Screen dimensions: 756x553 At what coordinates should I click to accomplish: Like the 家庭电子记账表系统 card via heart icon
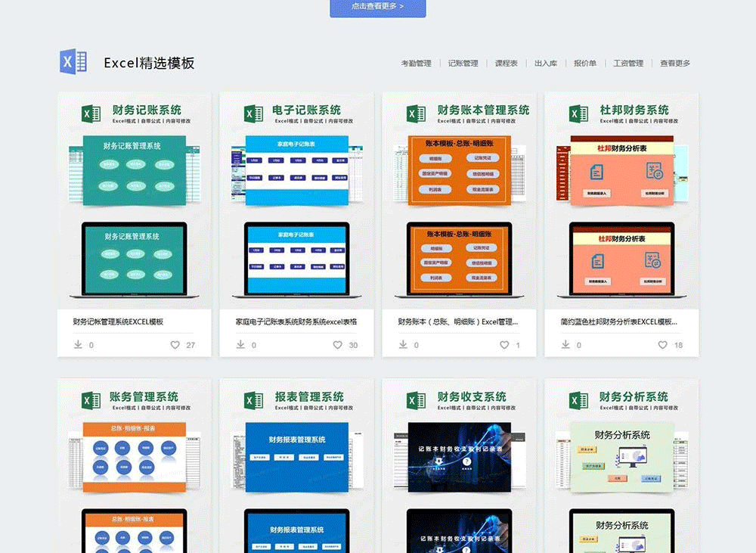click(337, 345)
